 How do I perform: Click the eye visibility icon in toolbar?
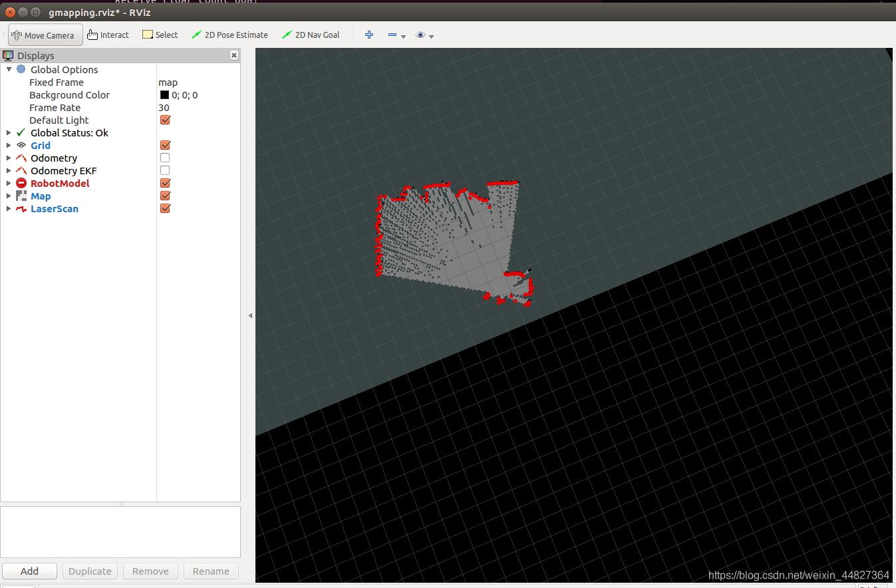(420, 35)
